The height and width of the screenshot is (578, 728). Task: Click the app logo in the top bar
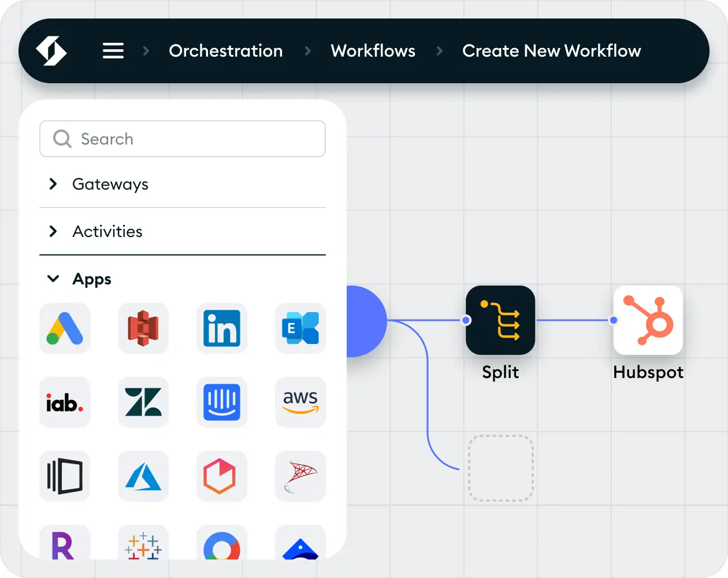[x=51, y=51]
